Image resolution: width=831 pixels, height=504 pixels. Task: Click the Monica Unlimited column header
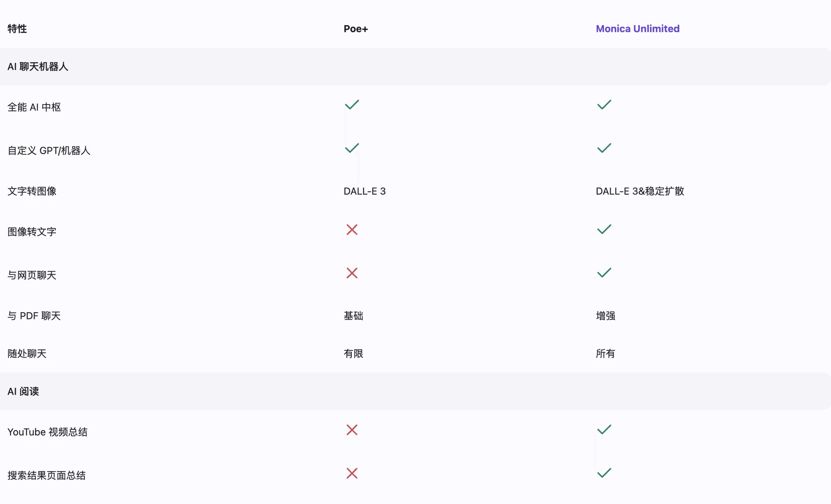[637, 29]
